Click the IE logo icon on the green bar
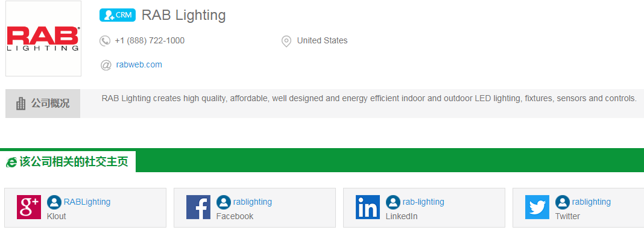Image resolution: width=644 pixels, height=233 pixels. [11, 162]
